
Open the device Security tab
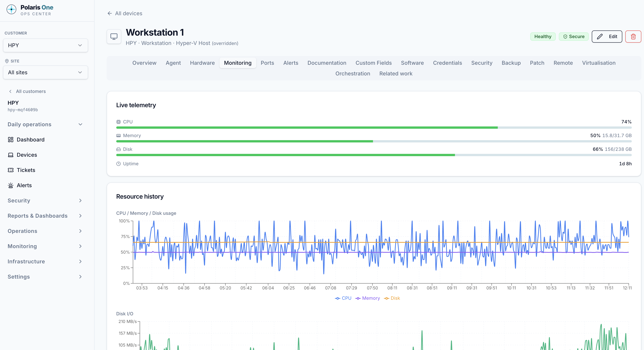point(482,63)
